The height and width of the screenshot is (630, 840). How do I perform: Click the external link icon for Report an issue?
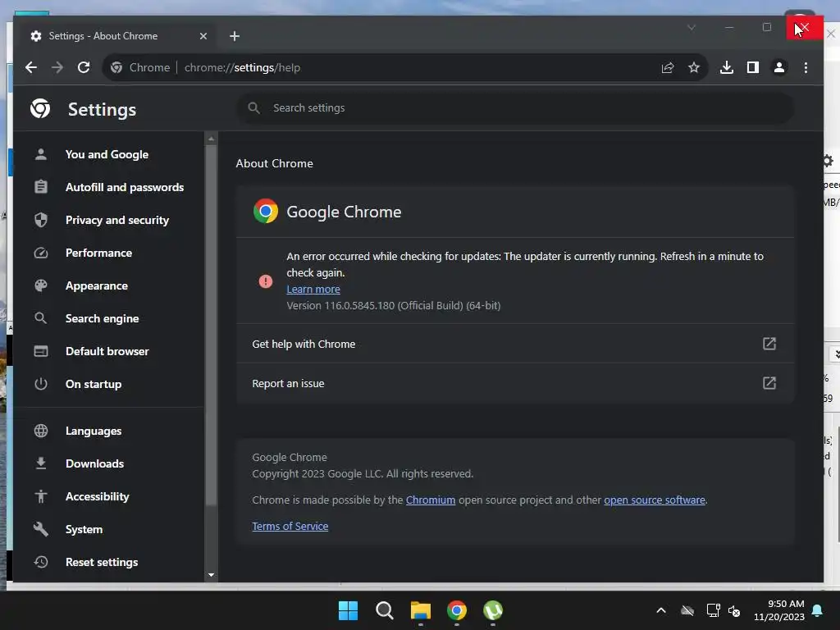click(769, 383)
